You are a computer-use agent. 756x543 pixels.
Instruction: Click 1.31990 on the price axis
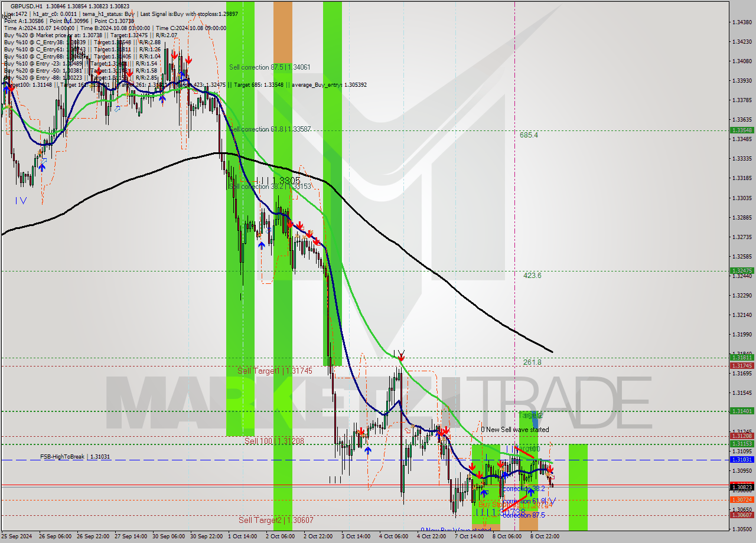click(742, 335)
